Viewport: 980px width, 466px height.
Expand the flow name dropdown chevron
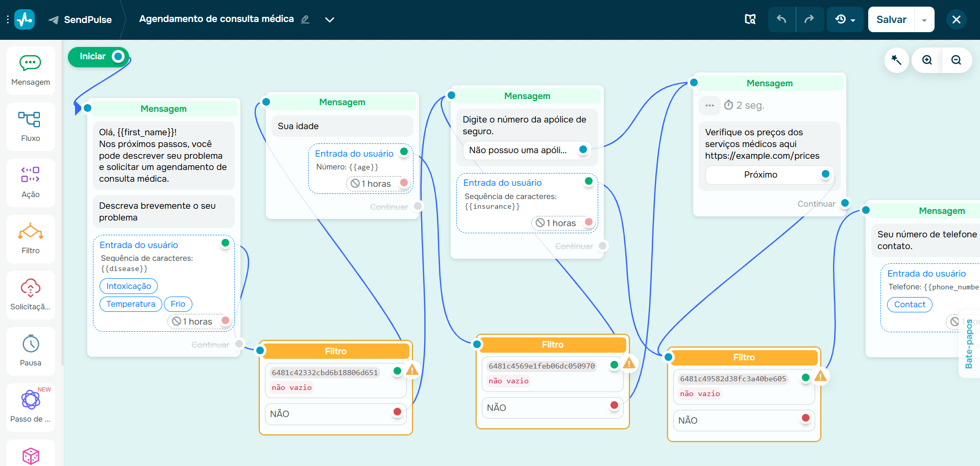(x=330, y=19)
